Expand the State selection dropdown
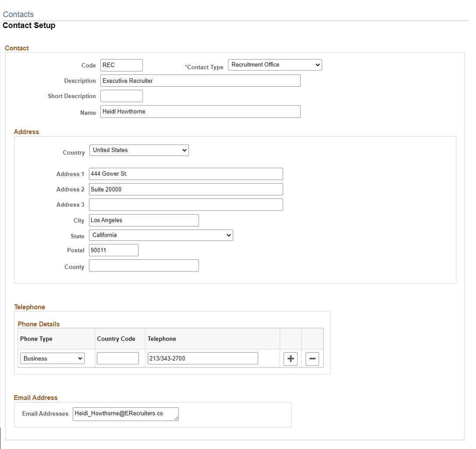The width and height of the screenshot is (476, 449). coord(161,235)
